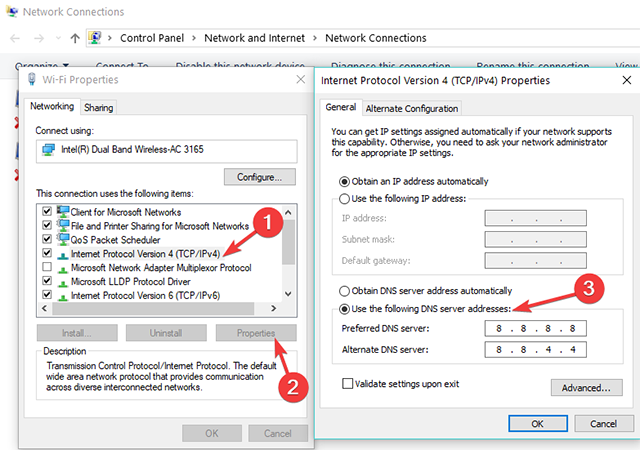Select Use the following DNS server addresses
Screen dimensions: 640x450
(344, 309)
